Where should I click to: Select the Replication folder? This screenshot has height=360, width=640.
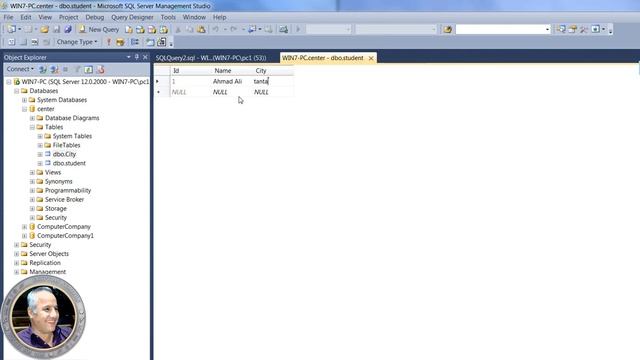click(x=45, y=262)
